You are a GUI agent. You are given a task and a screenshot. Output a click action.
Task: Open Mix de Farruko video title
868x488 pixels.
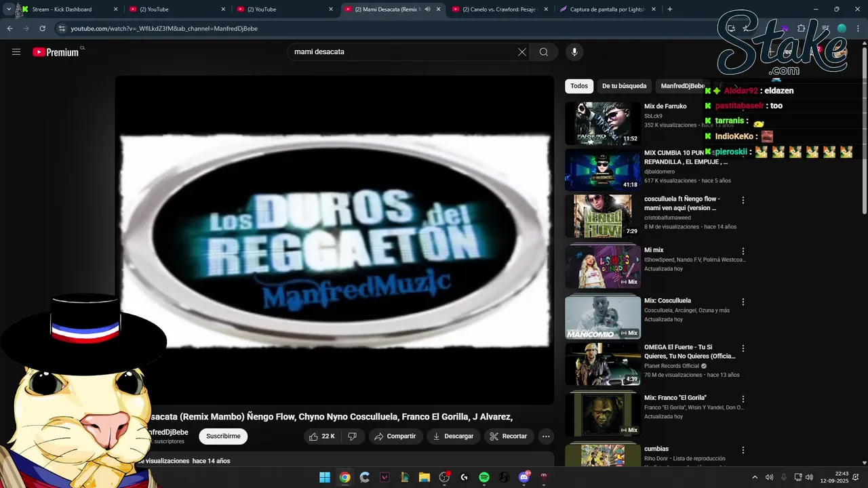point(665,106)
